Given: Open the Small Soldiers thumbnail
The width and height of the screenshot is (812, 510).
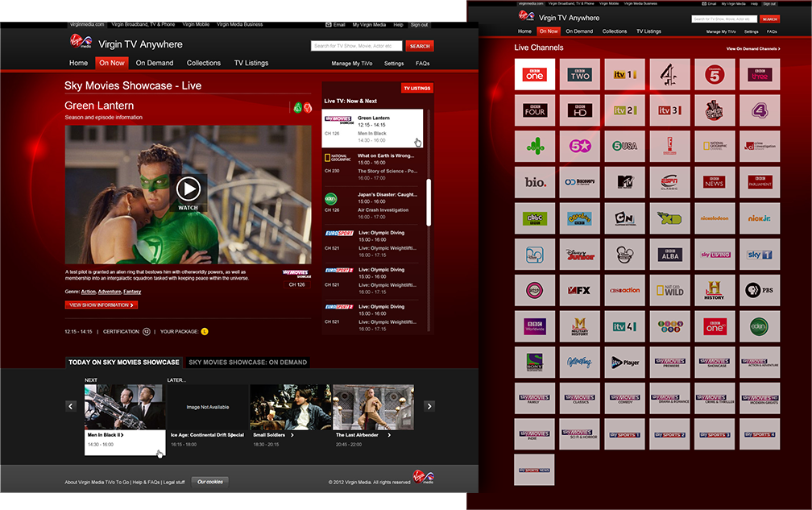Looking at the screenshot, I should 291,407.
